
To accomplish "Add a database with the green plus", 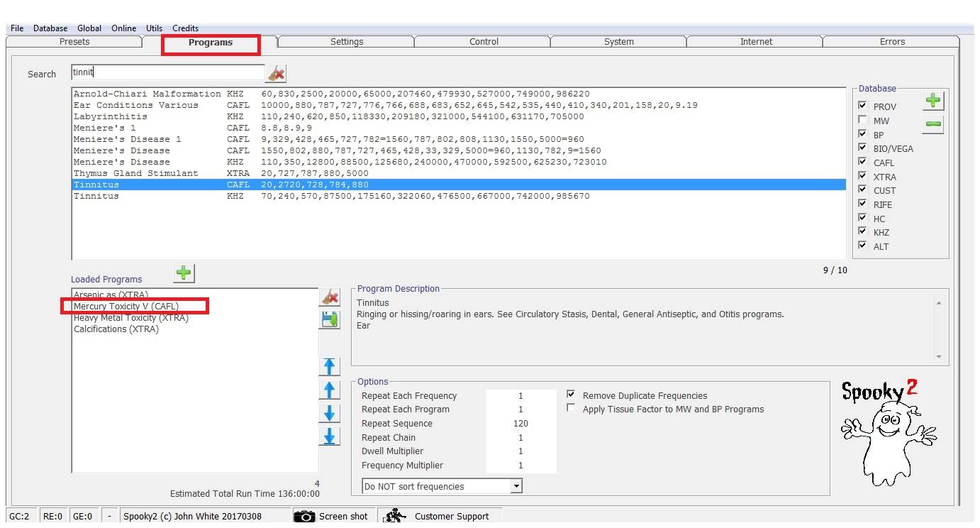I will coord(933,101).
